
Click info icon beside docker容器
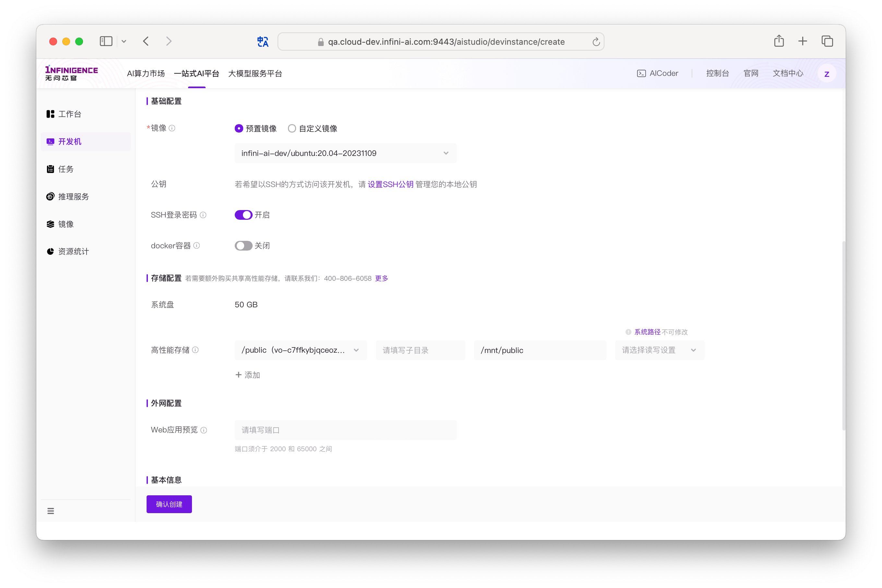(x=197, y=246)
